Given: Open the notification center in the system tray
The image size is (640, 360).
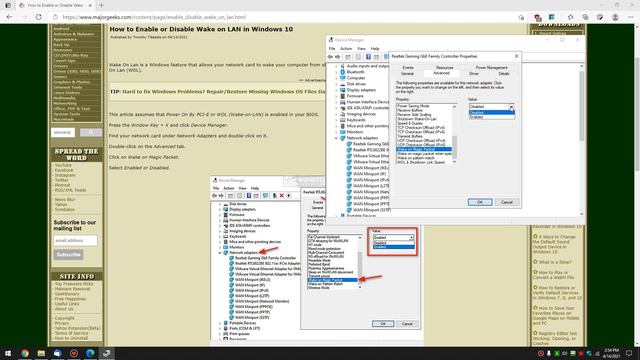Looking at the screenshot, I should tap(629, 353).
